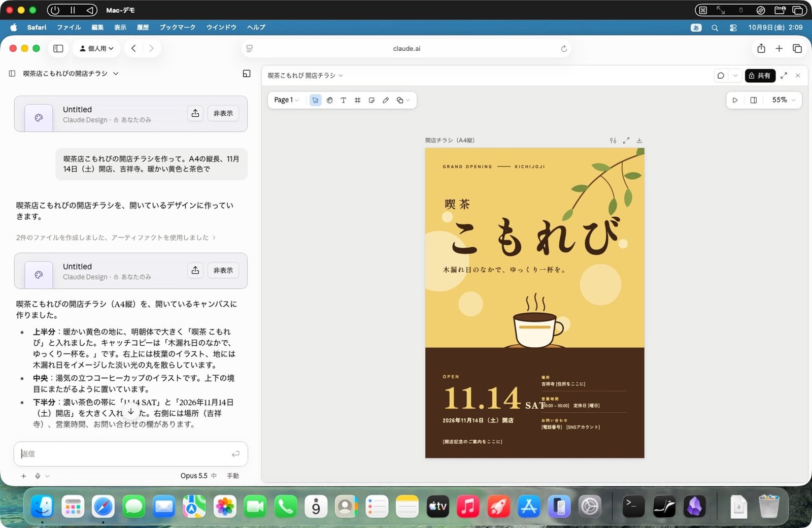Image resolution: width=812 pixels, height=528 pixels.
Task: Activate the microphone voice input icon
Action: click(x=38, y=476)
